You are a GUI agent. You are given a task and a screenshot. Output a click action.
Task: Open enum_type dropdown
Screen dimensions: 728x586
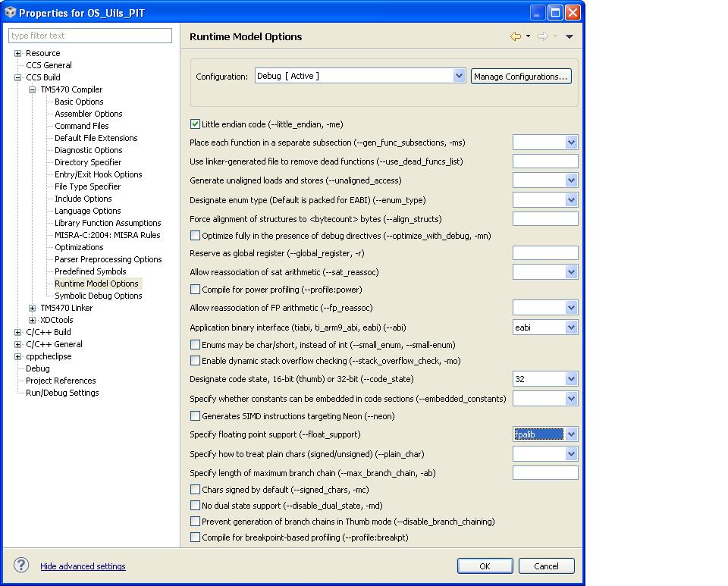pos(571,200)
